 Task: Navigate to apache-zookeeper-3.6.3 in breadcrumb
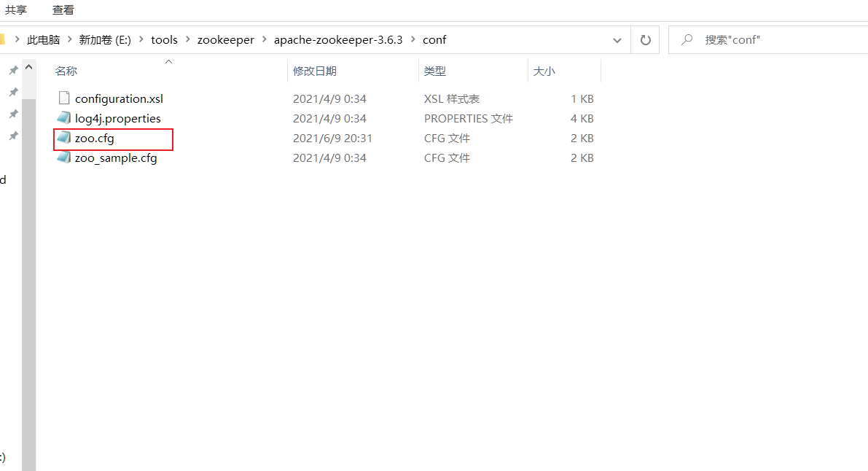(338, 40)
